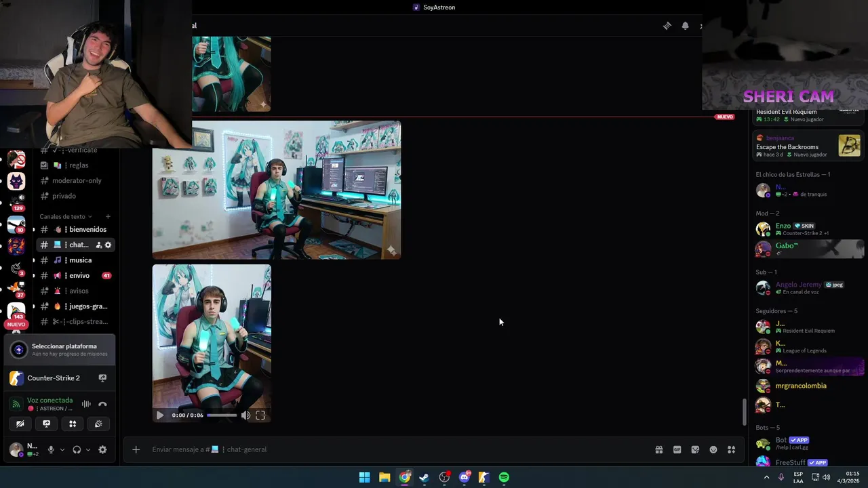This screenshot has height=488, width=868.
Task: Open Spotify from the taskbar
Action: pos(504,477)
